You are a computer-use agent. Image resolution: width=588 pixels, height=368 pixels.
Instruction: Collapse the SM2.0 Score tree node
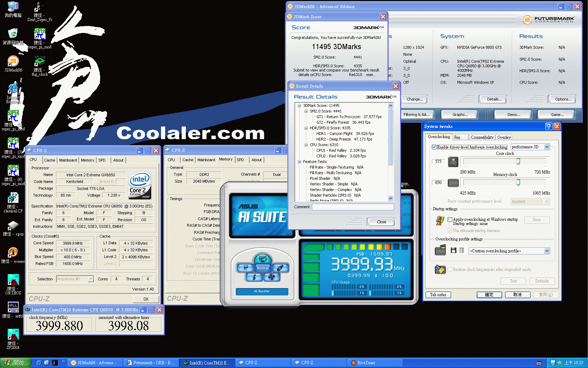click(x=306, y=111)
